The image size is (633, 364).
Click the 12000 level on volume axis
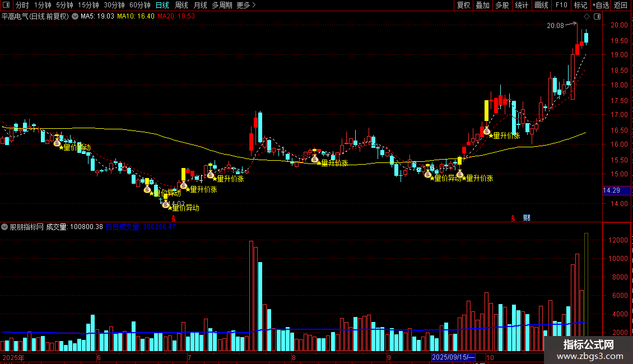[x=618, y=240]
